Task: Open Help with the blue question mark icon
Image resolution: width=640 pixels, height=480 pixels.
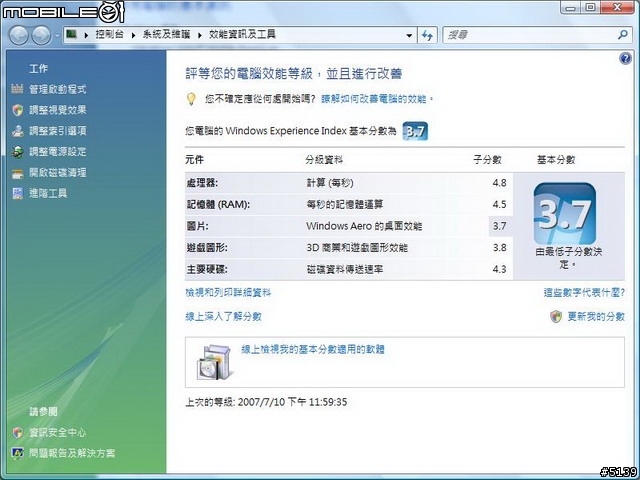Action: coord(625,58)
